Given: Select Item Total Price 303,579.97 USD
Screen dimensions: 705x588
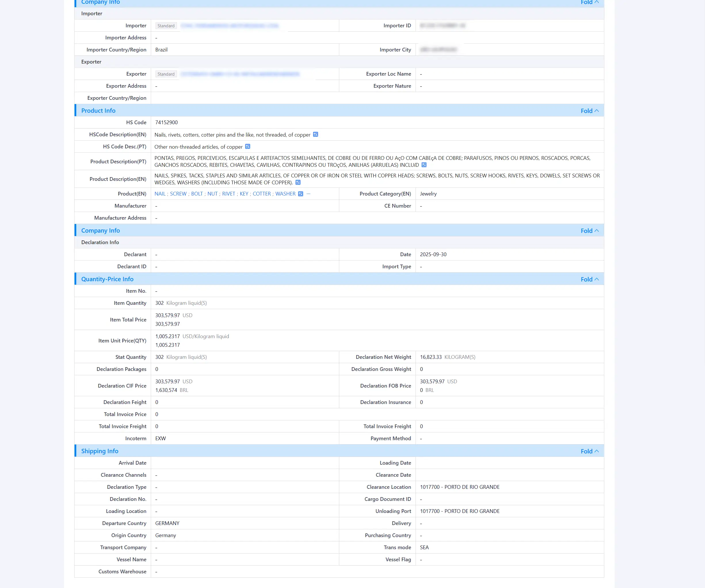Looking at the screenshot, I should [174, 316].
